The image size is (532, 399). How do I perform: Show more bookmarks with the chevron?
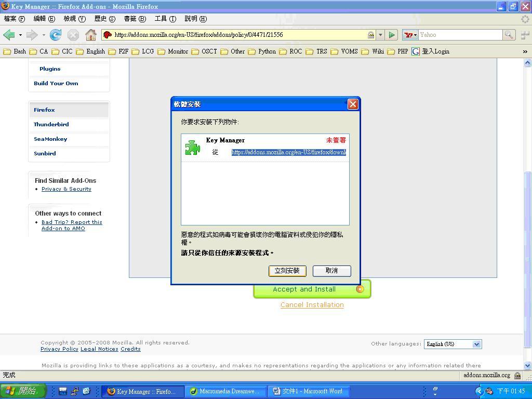point(525,51)
